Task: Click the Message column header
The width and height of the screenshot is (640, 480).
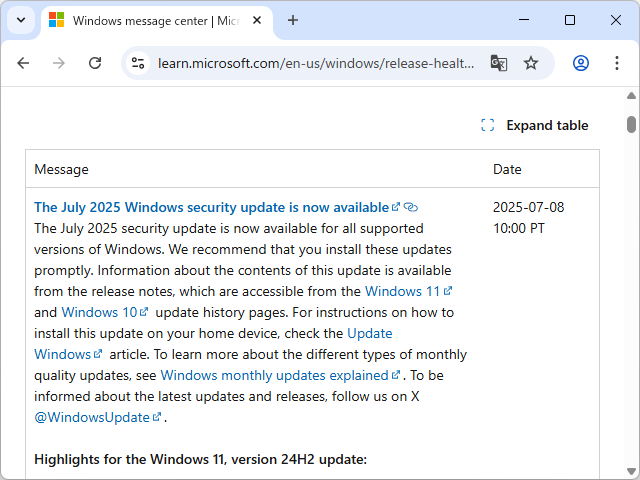Action: tap(61, 169)
